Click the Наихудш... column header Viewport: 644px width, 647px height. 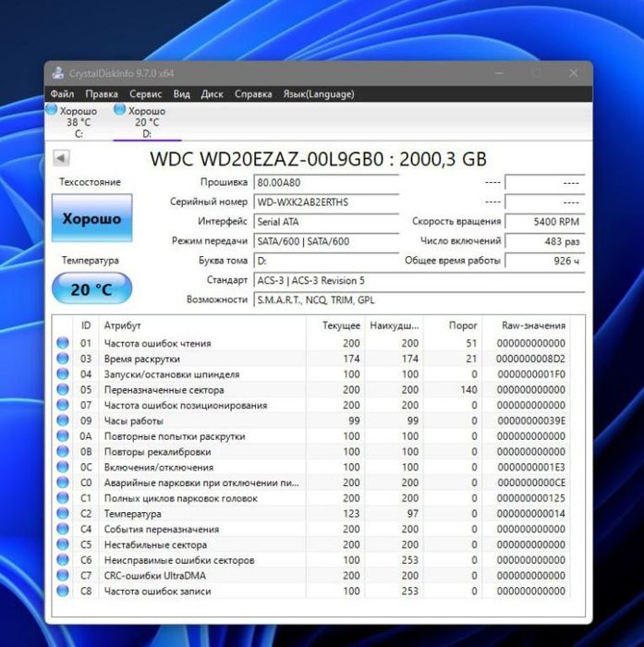[394, 325]
